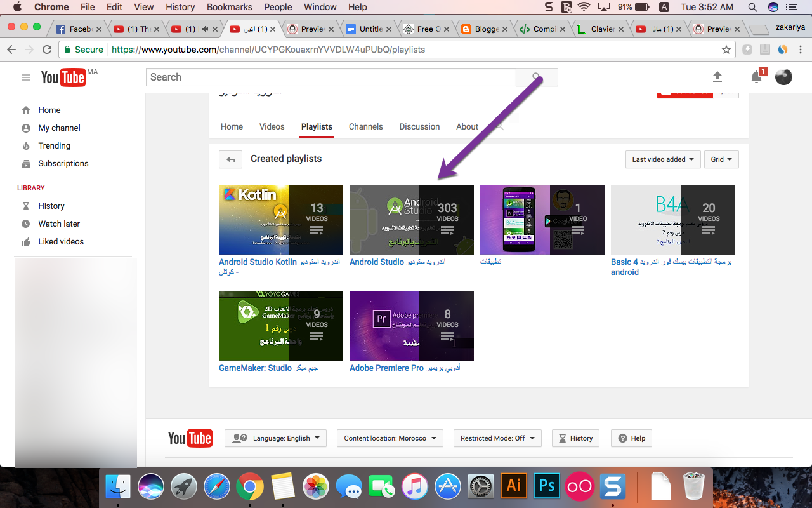
Task: Switch to the Videos channel tab
Action: (272, 127)
